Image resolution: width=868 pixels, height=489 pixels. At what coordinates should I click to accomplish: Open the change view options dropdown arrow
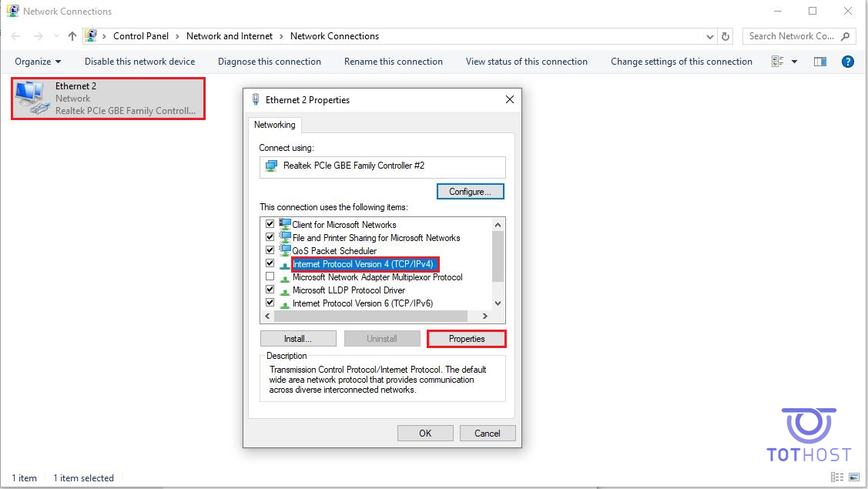(794, 62)
